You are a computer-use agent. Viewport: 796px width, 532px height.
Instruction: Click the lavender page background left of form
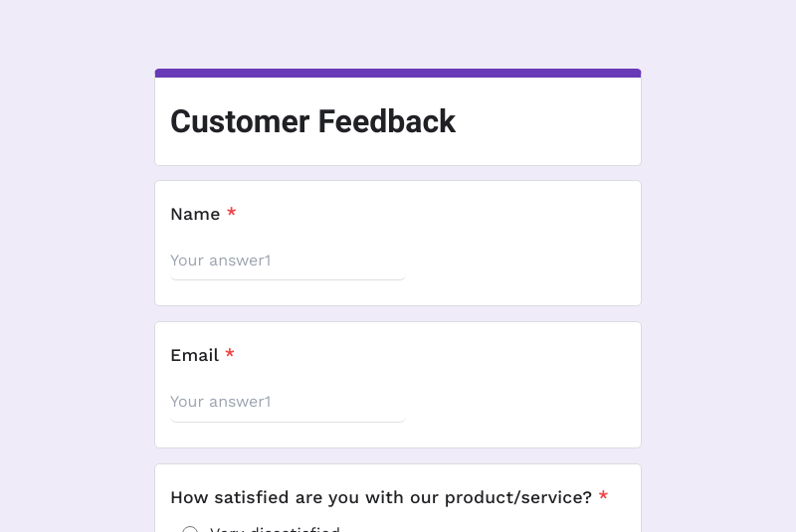(x=75, y=298)
